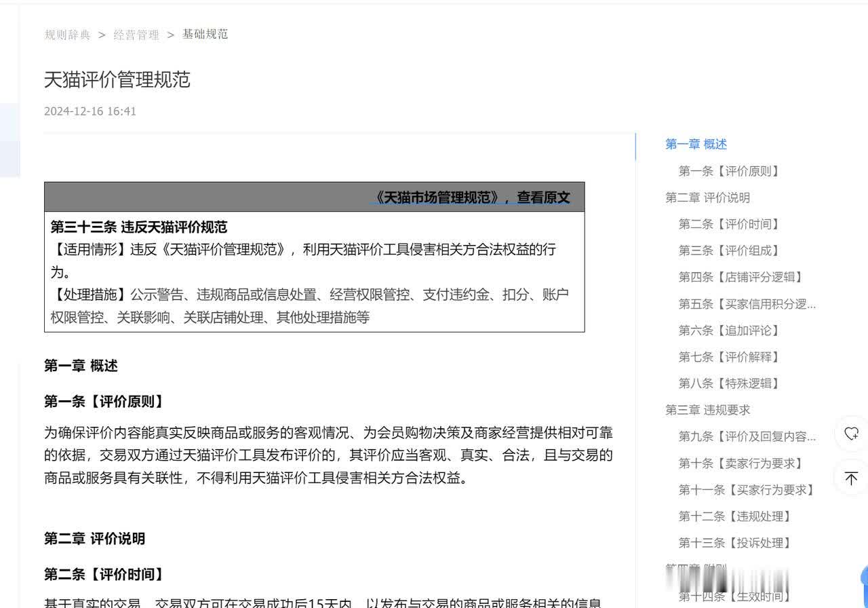Click the back-to-top arrow icon
The image size is (868, 608).
[x=852, y=478]
